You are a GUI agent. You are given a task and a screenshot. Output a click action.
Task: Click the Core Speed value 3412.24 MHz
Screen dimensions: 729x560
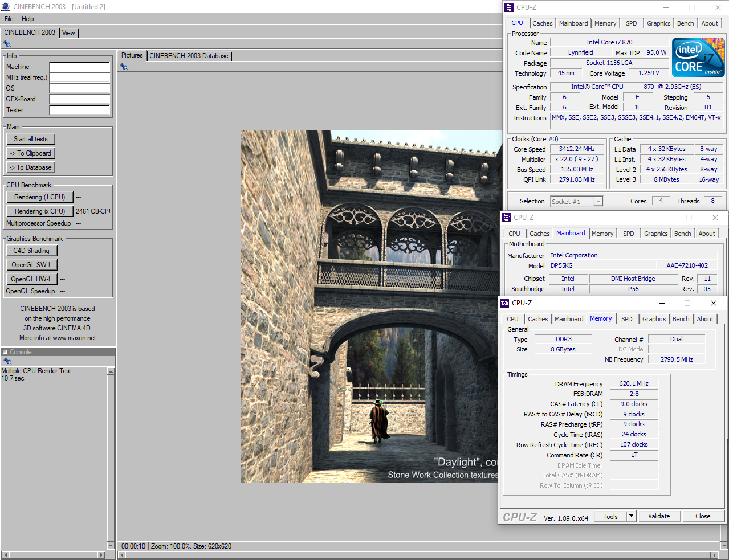[x=577, y=149]
